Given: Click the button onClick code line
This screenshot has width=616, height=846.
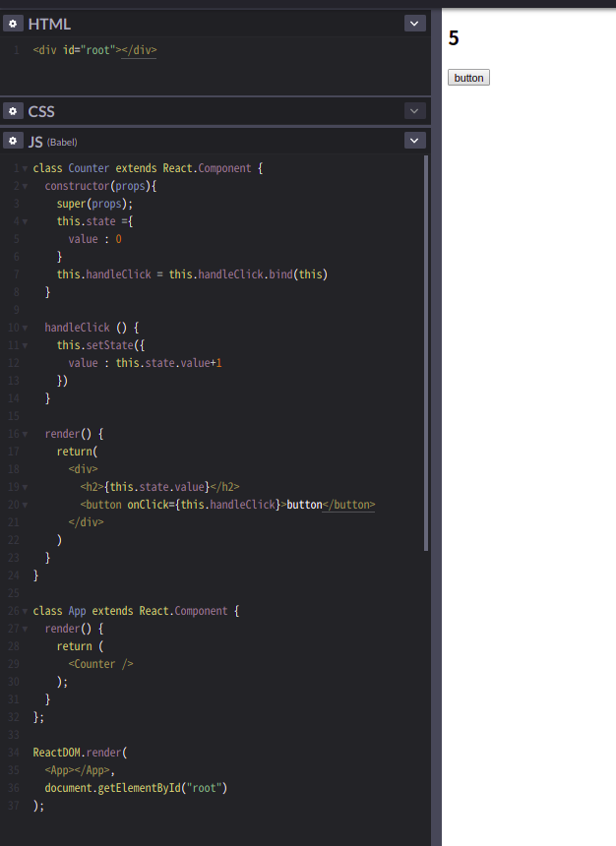Looking at the screenshot, I should [227, 505].
